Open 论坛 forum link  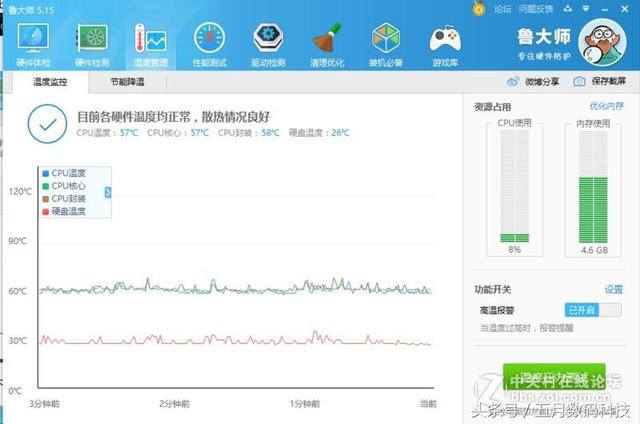pyautogui.click(x=502, y=9)
